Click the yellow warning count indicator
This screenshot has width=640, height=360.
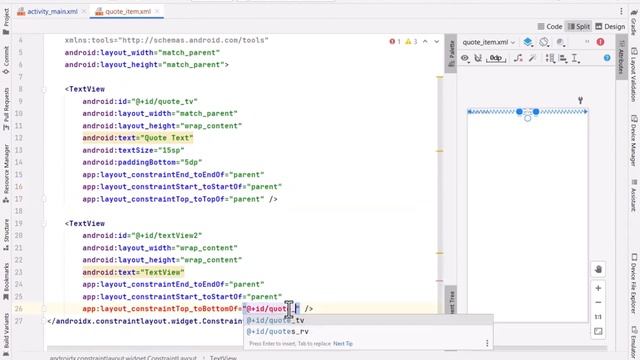coord(411,41)
